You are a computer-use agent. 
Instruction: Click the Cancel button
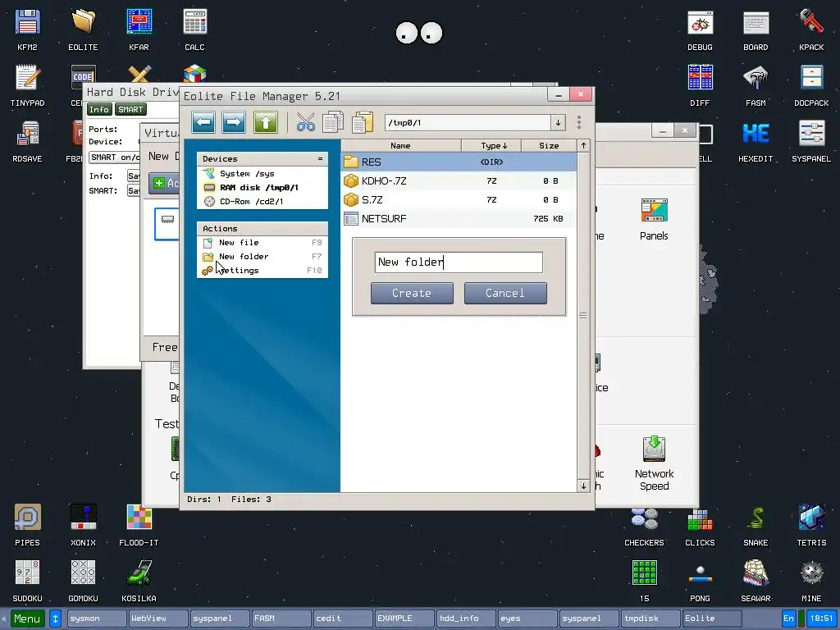coord(505,293)
